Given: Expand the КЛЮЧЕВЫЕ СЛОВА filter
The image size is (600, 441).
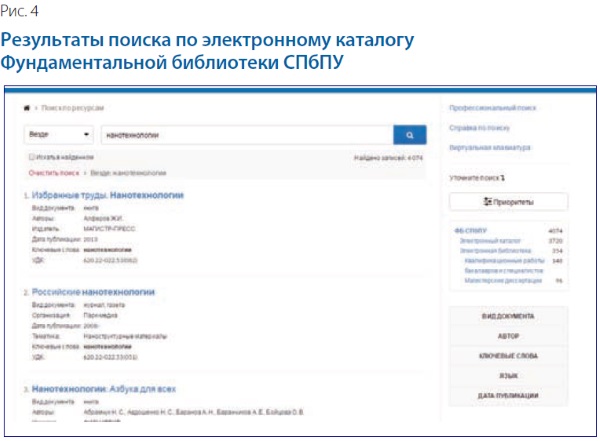Looking at the screenshot, I should 508,356.
